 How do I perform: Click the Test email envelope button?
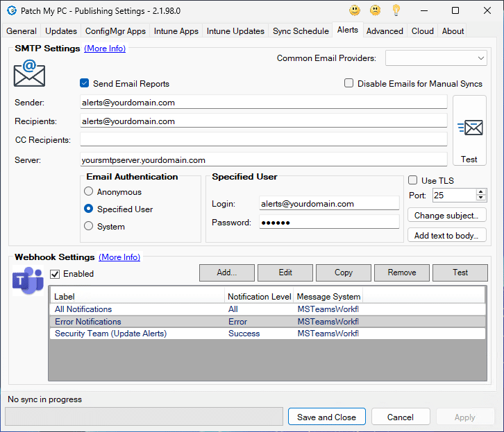click(469, 130)
